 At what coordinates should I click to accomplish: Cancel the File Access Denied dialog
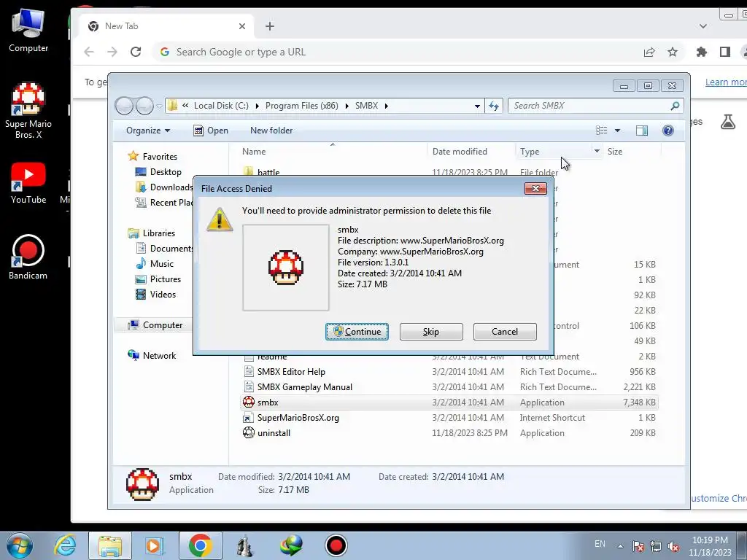click(x=505, y=332)
